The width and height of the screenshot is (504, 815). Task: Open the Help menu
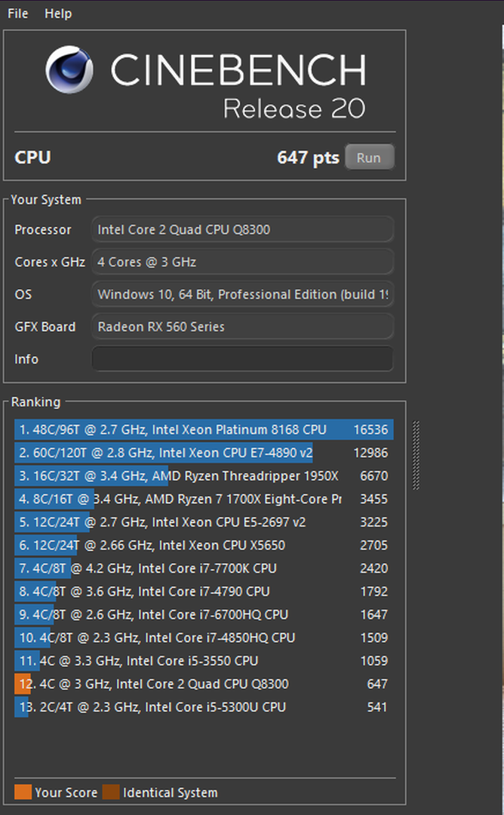point(57,14)
